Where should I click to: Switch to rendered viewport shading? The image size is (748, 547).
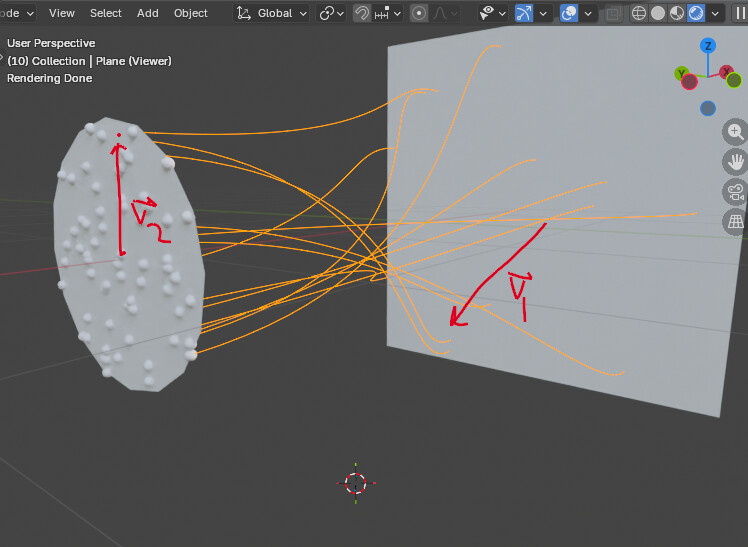[696, 13]
